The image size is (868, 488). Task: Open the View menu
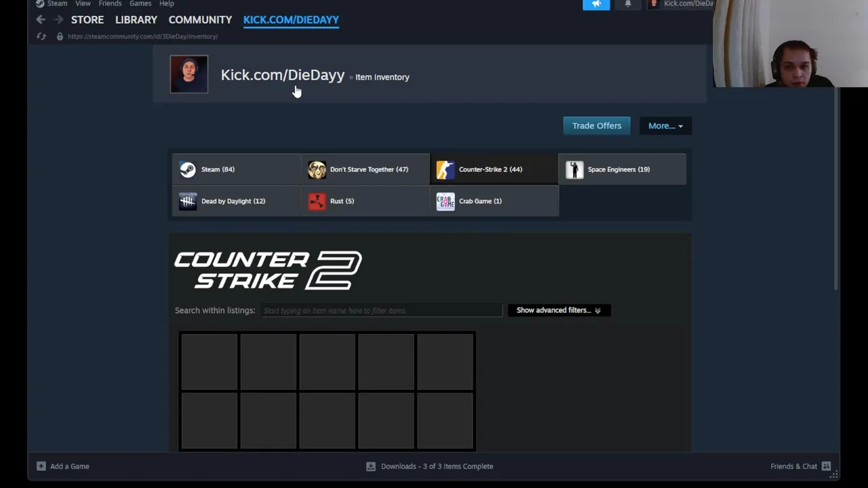[x=83, y=3]
